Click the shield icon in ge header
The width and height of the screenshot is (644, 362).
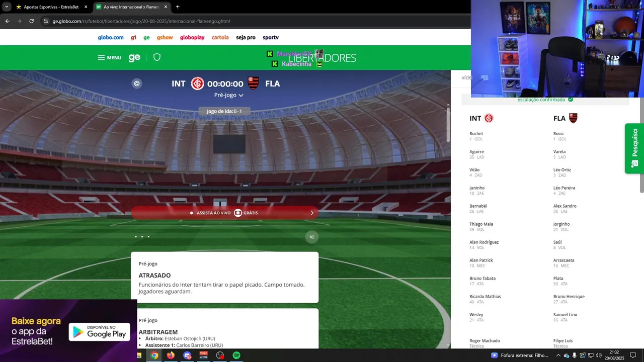(157, 57)
